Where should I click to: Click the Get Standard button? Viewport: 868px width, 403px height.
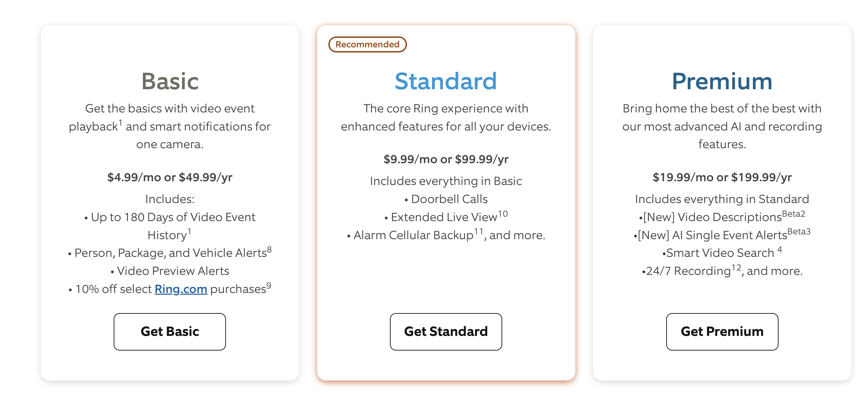pos(446,331)
